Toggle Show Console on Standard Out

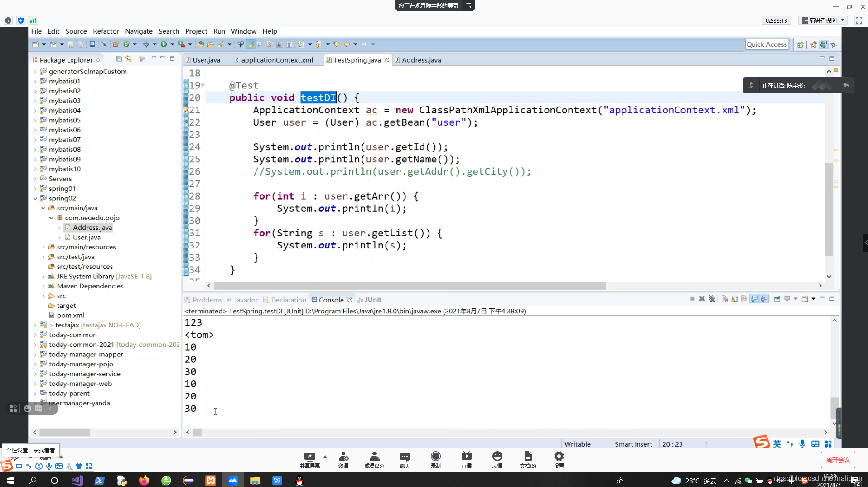pos(754,299)
